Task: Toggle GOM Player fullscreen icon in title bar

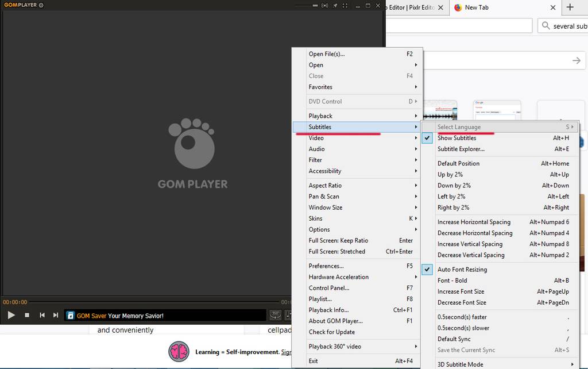Action: pyautogui.click(x=345, y=6)
